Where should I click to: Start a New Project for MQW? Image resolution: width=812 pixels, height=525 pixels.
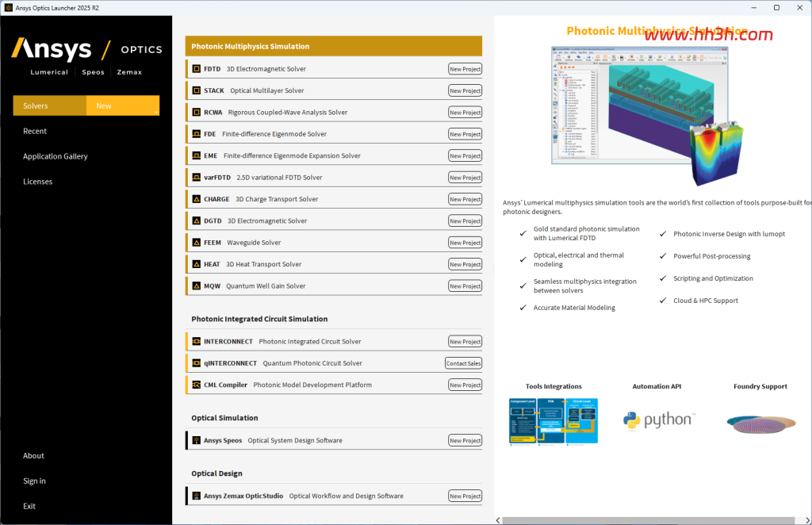(465, 286)
